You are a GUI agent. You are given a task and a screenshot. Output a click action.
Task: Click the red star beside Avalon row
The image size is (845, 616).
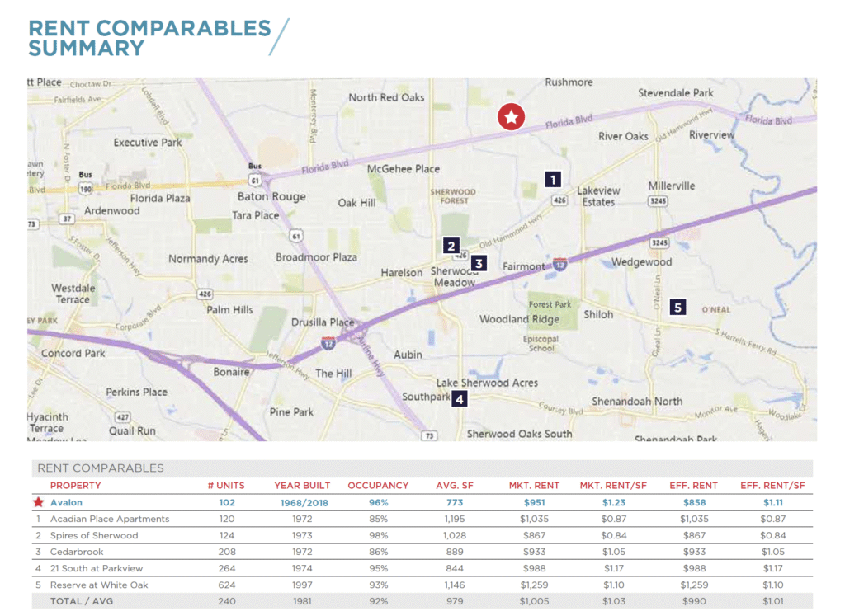pyautogui.click(x=38, y=502)
